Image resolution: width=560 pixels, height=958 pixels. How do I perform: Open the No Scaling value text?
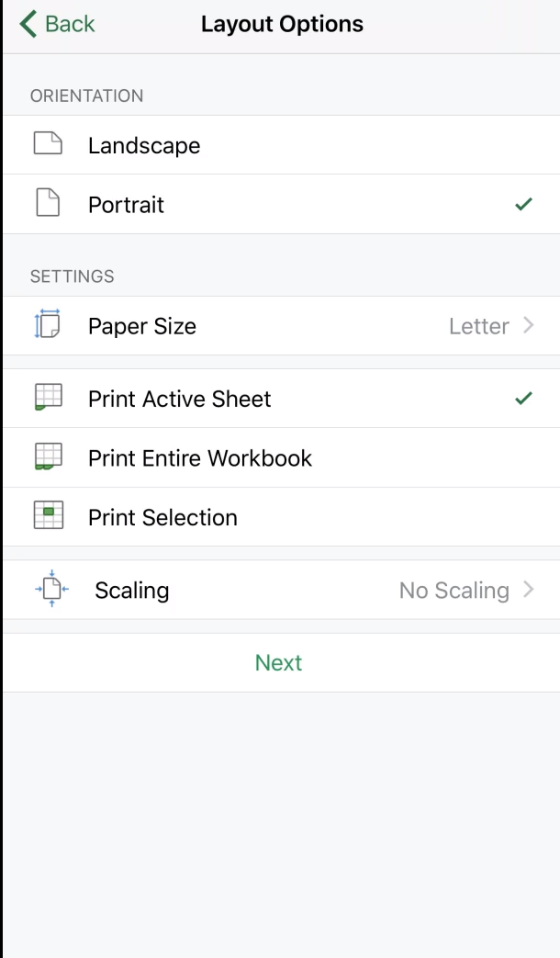pyautogui.click(x=454, y=591)
